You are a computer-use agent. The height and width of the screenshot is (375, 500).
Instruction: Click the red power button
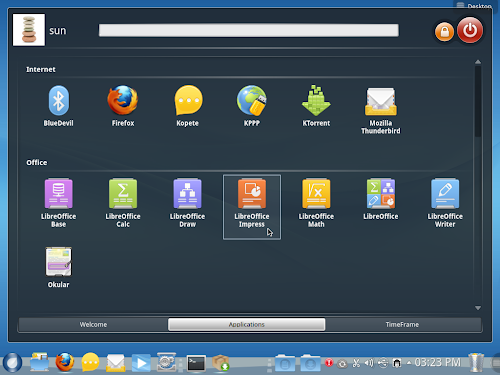click(x=470, y=30)
